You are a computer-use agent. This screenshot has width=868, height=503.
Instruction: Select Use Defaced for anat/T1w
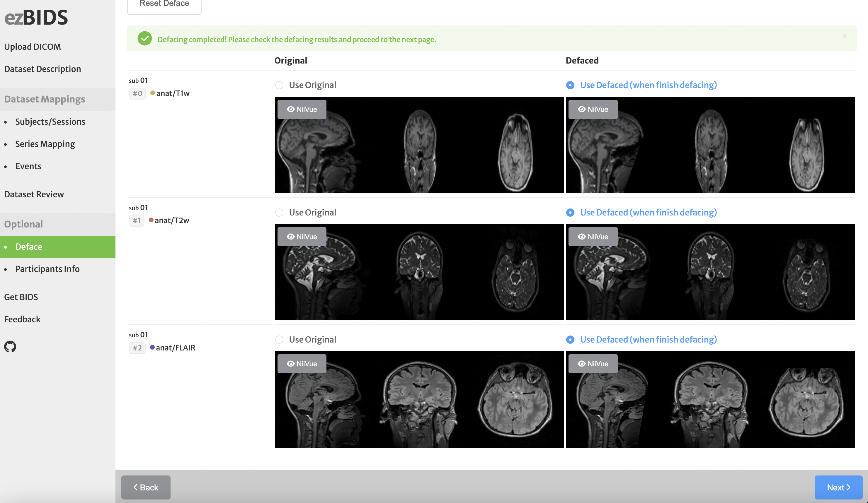point(641,85)
